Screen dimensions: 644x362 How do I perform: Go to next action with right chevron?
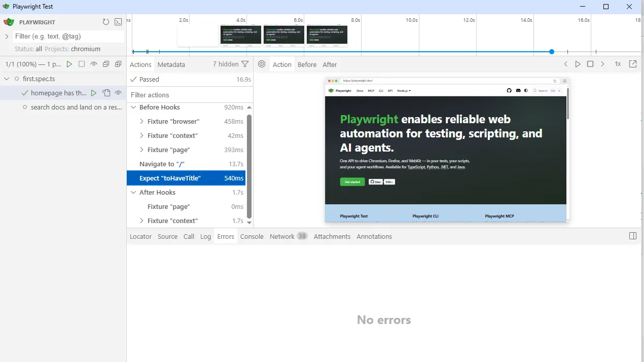pos(602,64)
